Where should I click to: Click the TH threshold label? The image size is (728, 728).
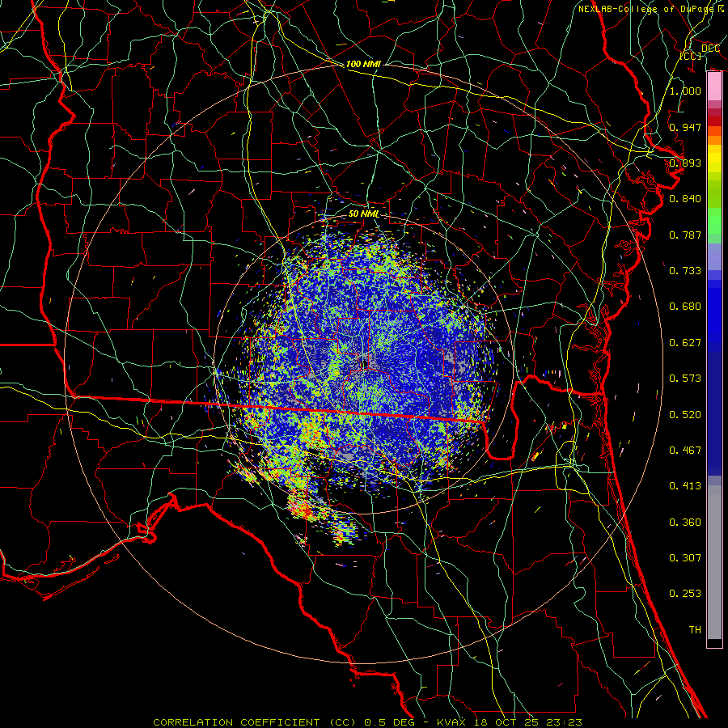coord(695,630)
